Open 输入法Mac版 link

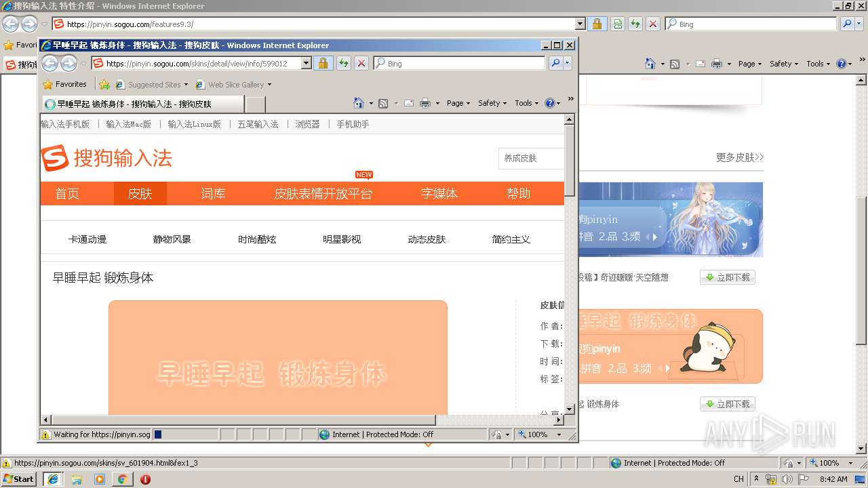coord(129,124)
